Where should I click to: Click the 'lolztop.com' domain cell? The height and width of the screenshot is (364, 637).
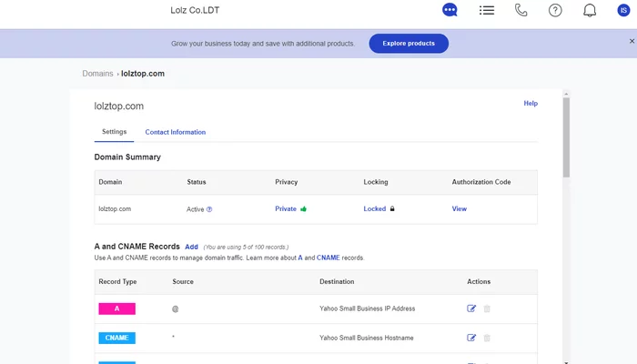coord(115,208)
